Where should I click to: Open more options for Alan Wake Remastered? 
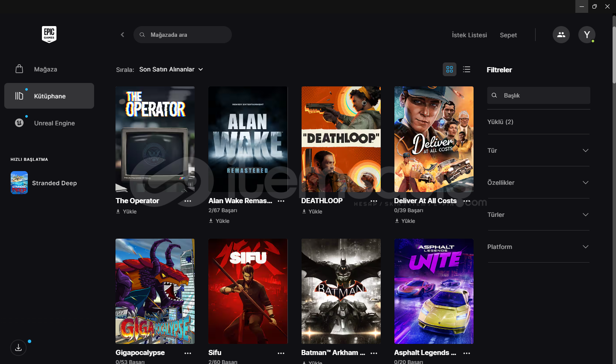click(281, 201)
